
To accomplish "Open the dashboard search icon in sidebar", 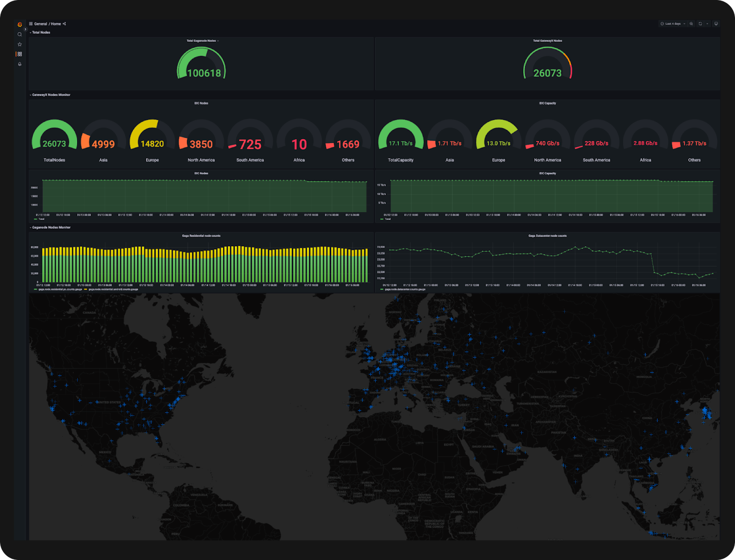I will (19, 34).
